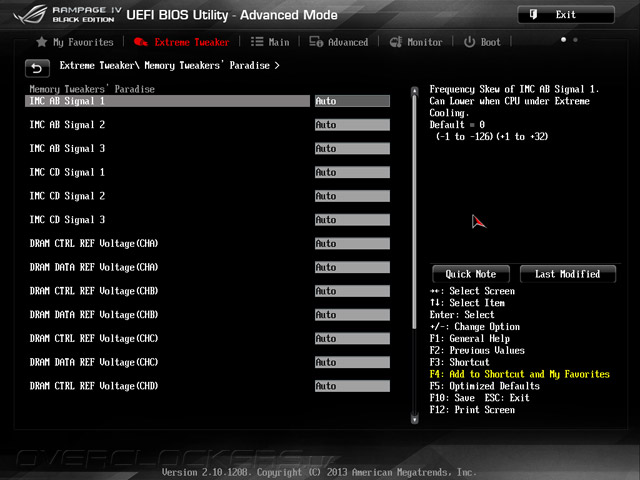Select the IMC AB Signal 2 label
The image size is (640, 480).
pos(67,125)
